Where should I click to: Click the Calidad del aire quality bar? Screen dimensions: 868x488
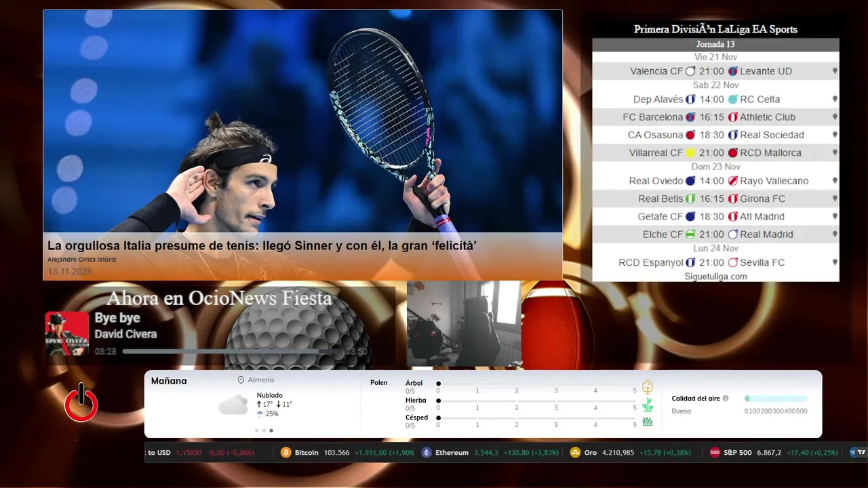pos(776,399)
